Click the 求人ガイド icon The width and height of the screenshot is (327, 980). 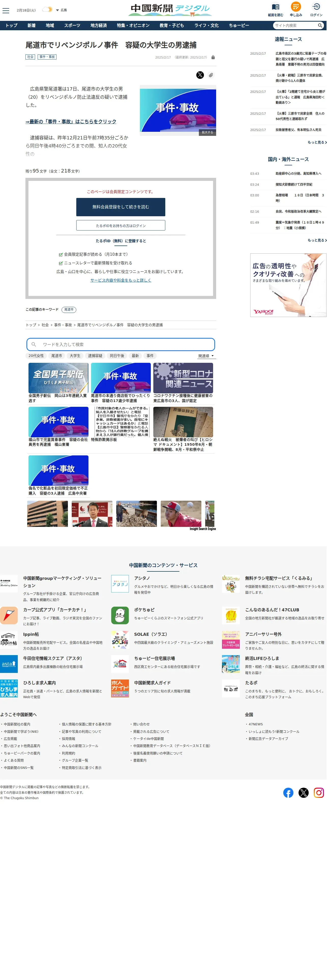pyautogui.click(x=120, y=689)
